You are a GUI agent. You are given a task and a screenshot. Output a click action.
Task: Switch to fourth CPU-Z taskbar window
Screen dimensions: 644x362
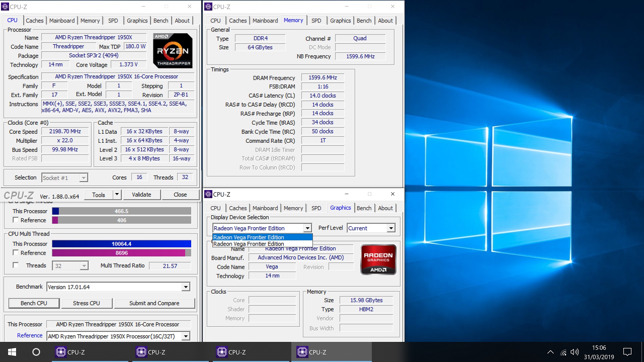click(331, 352)
